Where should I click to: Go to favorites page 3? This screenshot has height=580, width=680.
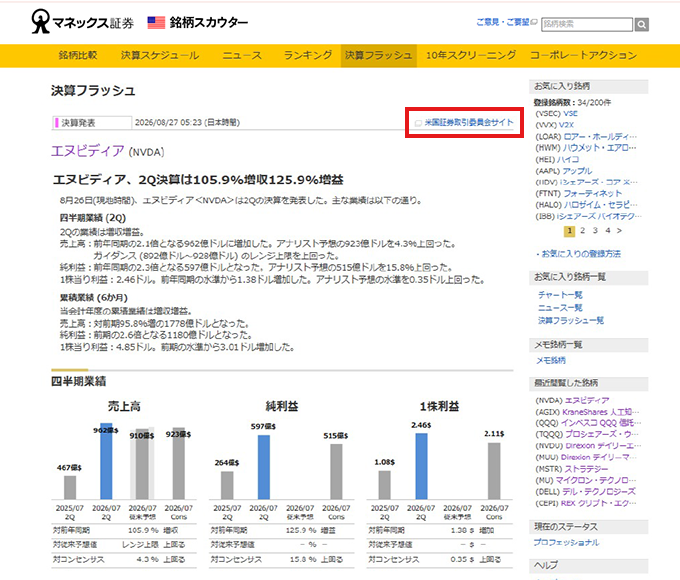pos(595,231)
